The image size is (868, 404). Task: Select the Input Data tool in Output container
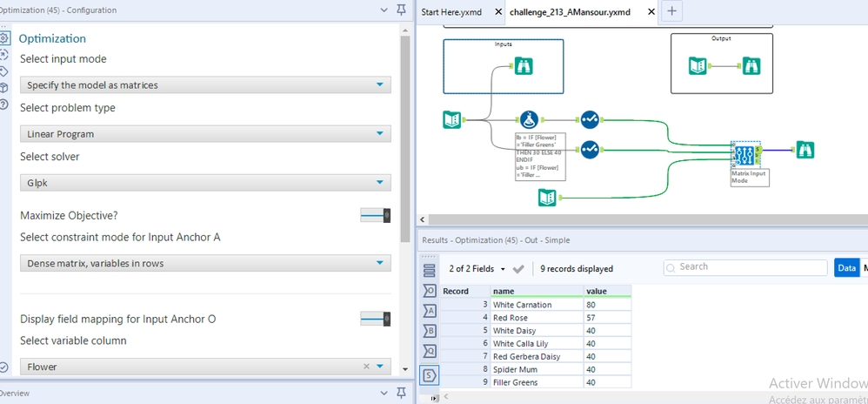pyautogui.click(x=698, y=66)
